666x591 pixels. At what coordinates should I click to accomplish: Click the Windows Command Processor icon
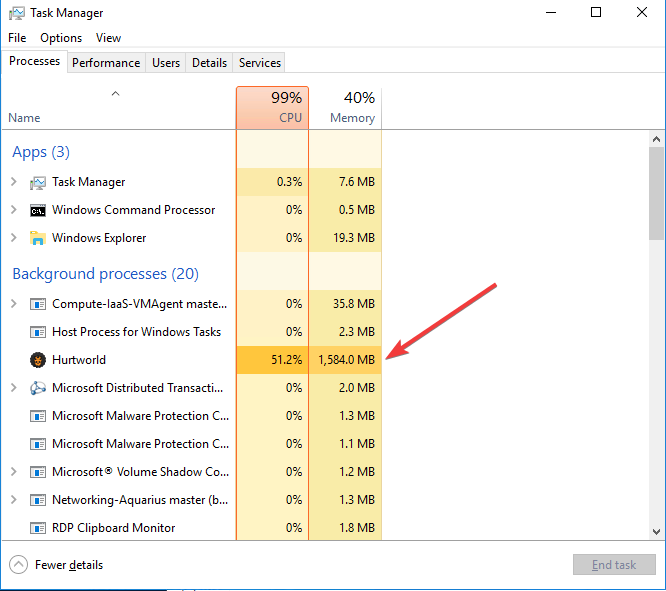(x=37, y=210)
